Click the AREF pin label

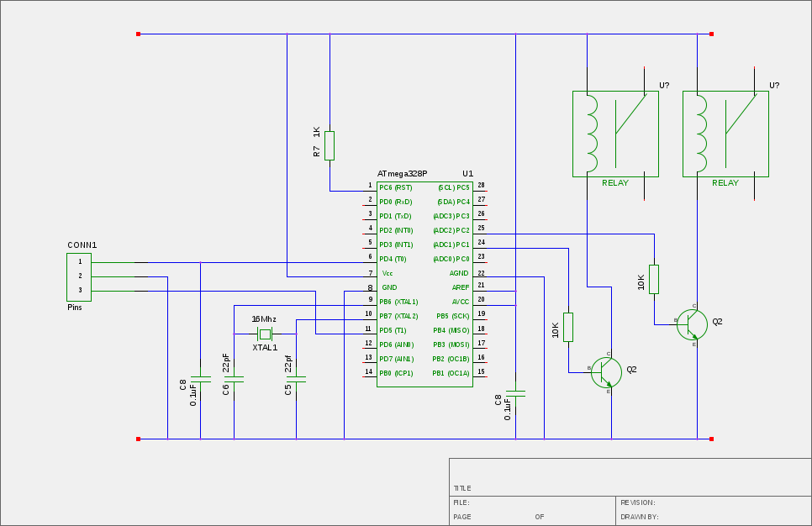[461, 287]
